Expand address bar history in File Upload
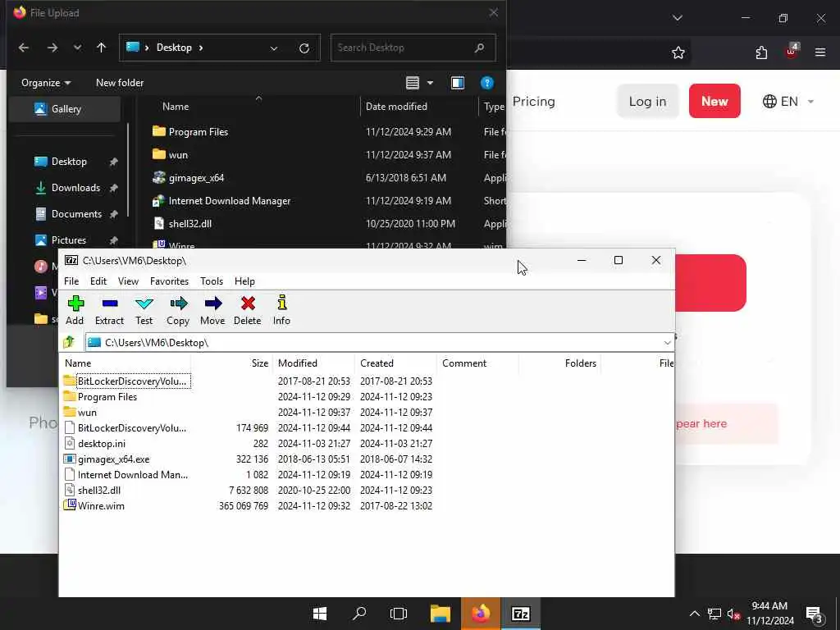Screen dimensions: 840x630 click(274, 48)
